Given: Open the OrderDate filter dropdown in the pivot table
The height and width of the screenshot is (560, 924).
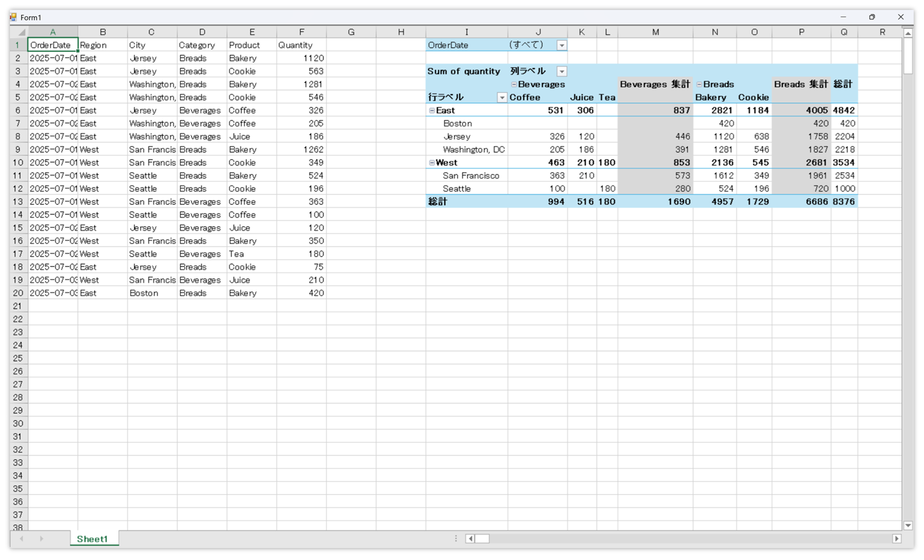Looking at the screenshot, I should [x=562, y=45].
